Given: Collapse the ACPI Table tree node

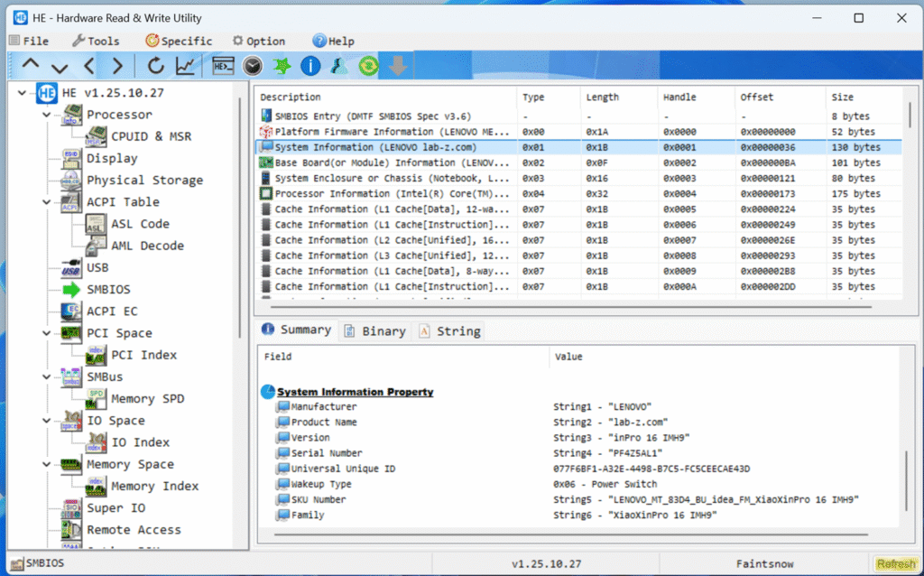Looking at the screenshot, I should point(47,202).
